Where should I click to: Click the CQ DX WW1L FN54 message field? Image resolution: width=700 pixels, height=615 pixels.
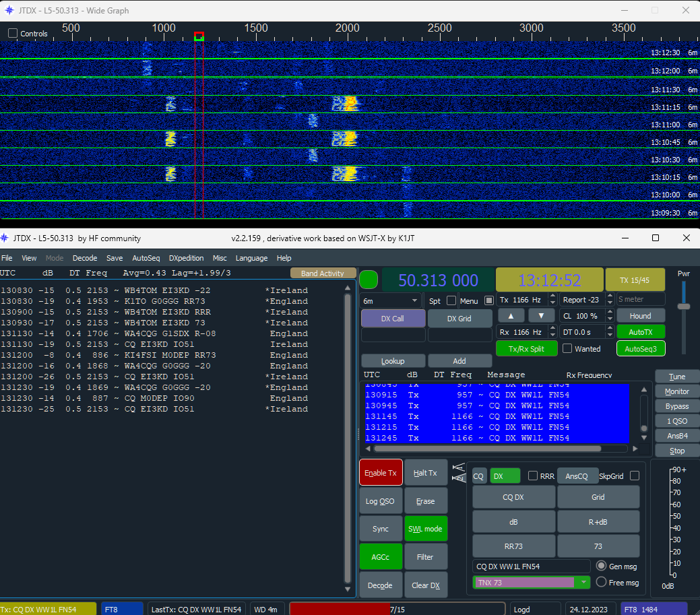(532, 566)
